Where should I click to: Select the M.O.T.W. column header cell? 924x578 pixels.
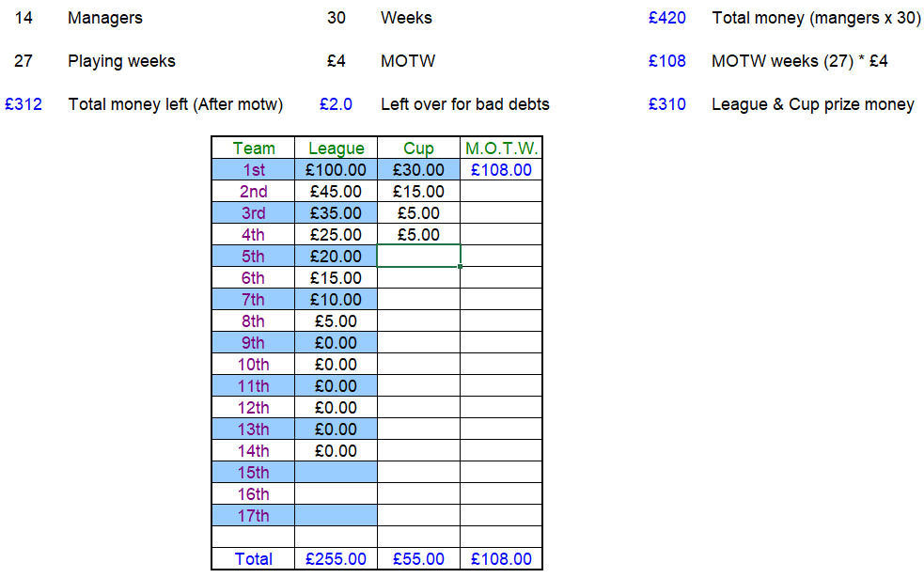click(501, 148)
